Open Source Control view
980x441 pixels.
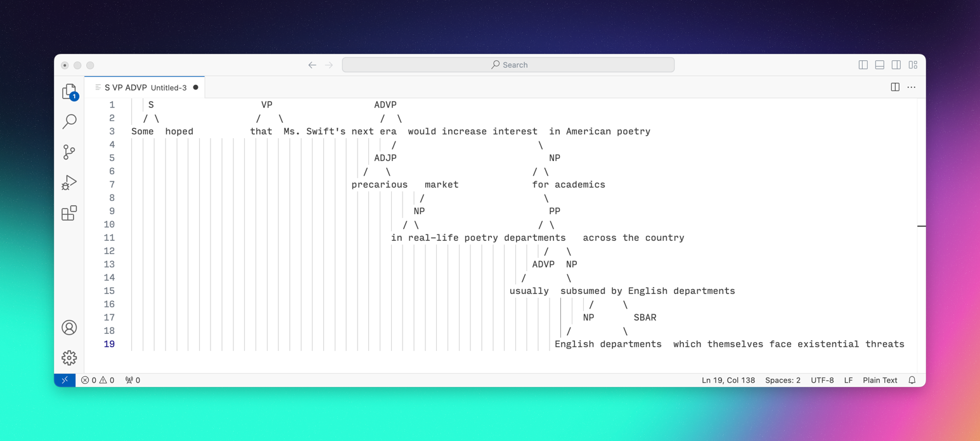click(68, 152)
